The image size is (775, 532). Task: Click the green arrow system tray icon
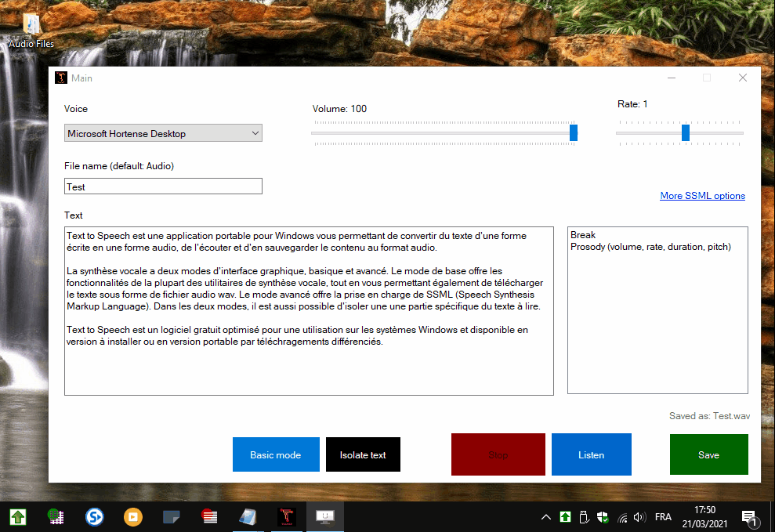(x=565, y=517)
